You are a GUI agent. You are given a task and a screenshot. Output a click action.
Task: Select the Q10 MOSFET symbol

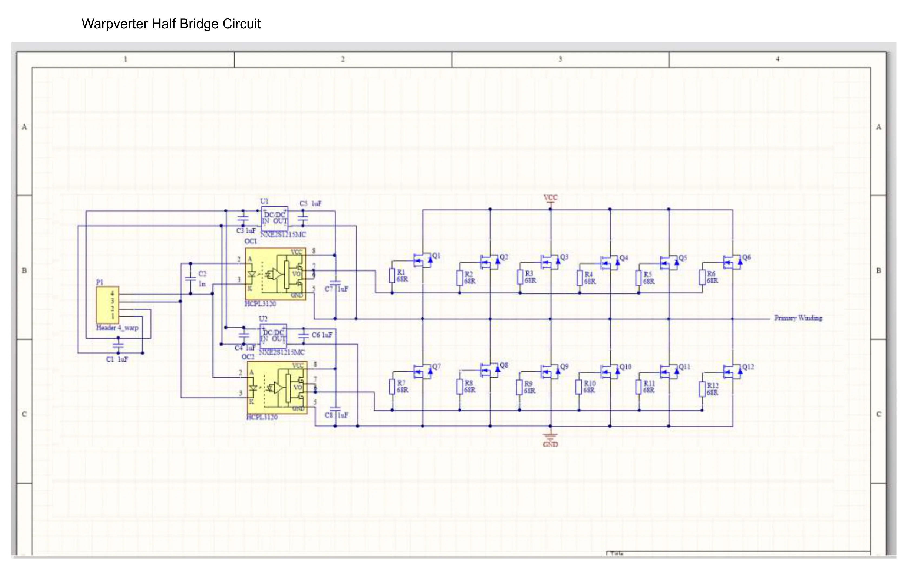(610, 371)
